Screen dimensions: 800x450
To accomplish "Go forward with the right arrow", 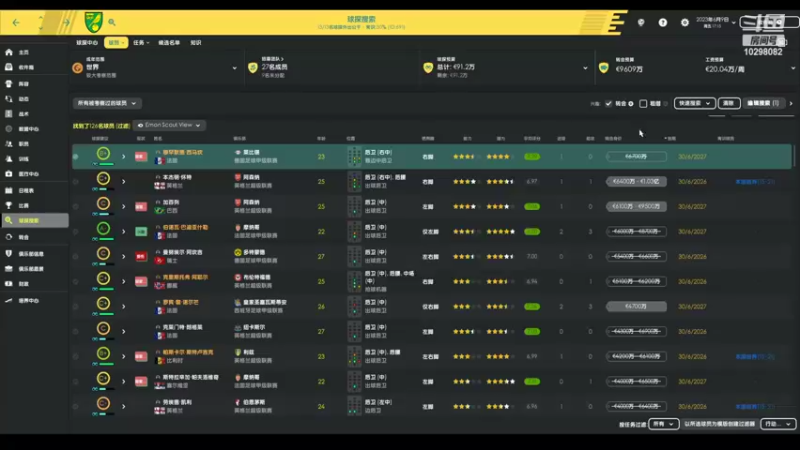I will pyautogui.click(x=66, y=22).
